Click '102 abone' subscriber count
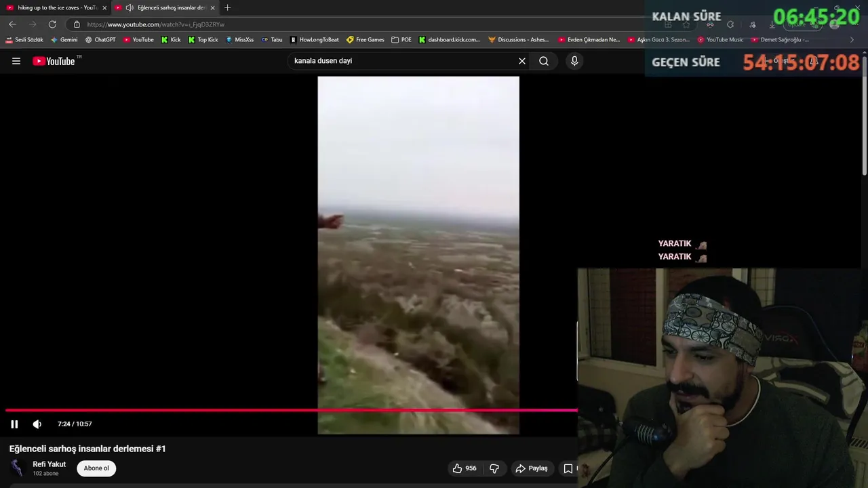The height and width of the screenshot is (488, 868). [45, 474]
